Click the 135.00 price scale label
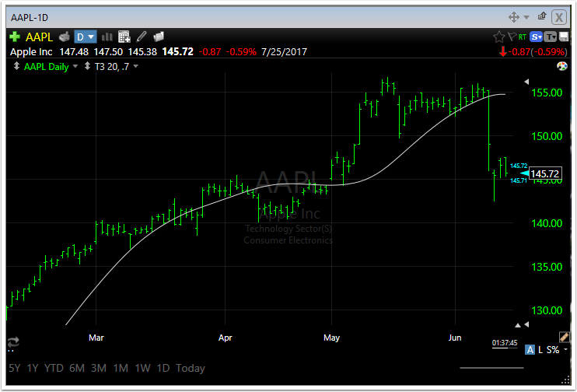 pos(547,267)
